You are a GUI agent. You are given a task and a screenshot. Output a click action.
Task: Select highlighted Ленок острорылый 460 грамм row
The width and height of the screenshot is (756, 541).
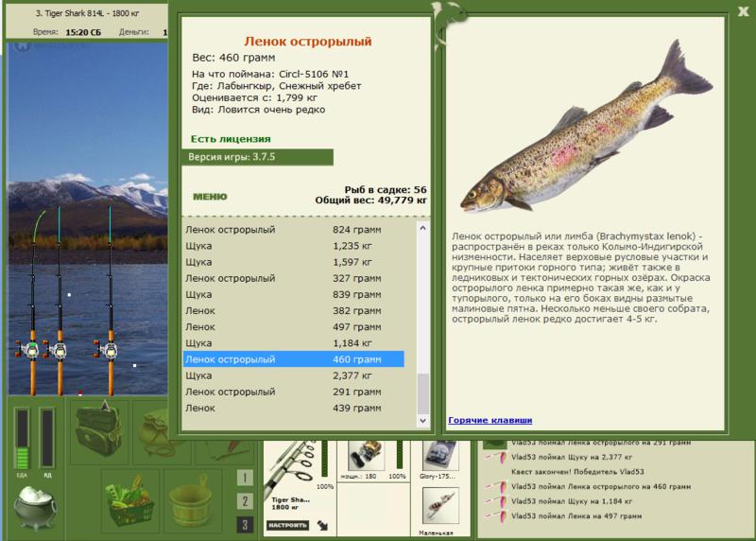(x=293, y=359)
